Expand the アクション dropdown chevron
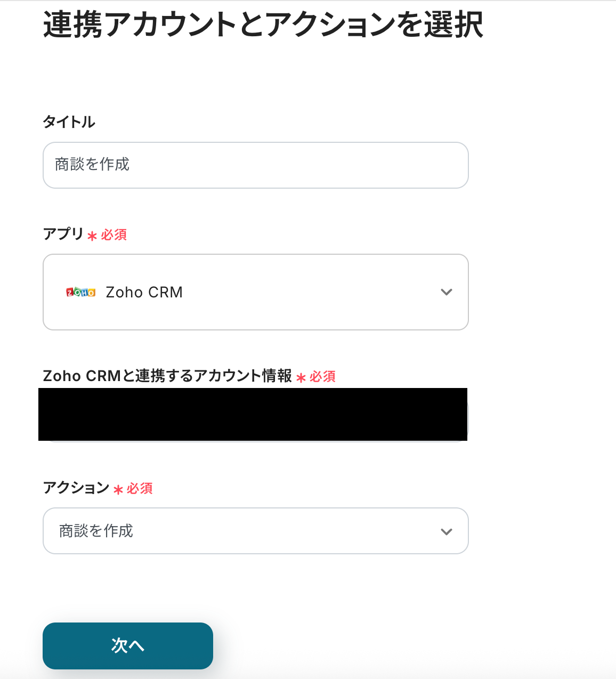The width and height of the screenshot is (616, 679). click(447, 531)
